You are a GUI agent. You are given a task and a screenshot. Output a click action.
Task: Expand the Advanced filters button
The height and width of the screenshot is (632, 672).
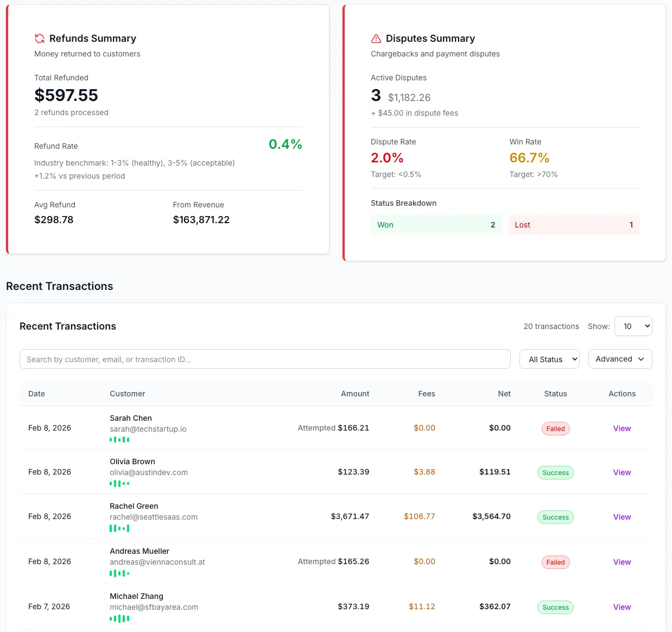[620, 359]
